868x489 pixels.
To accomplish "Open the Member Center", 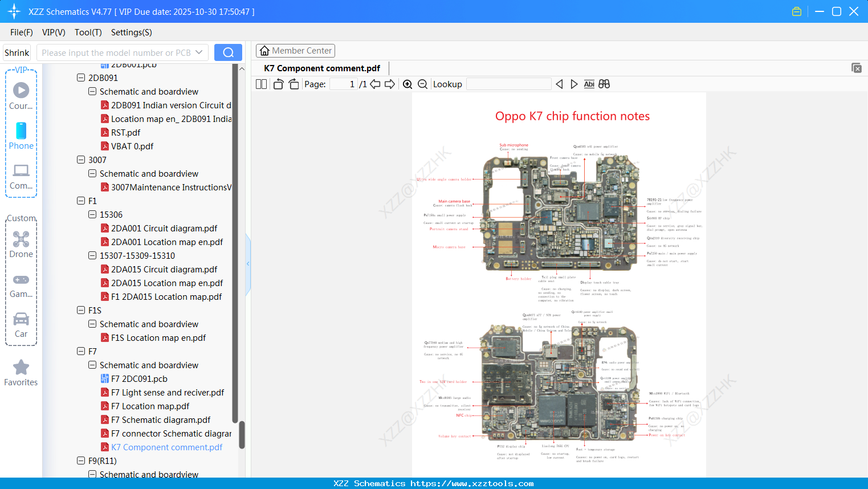I will pos(295,50).
